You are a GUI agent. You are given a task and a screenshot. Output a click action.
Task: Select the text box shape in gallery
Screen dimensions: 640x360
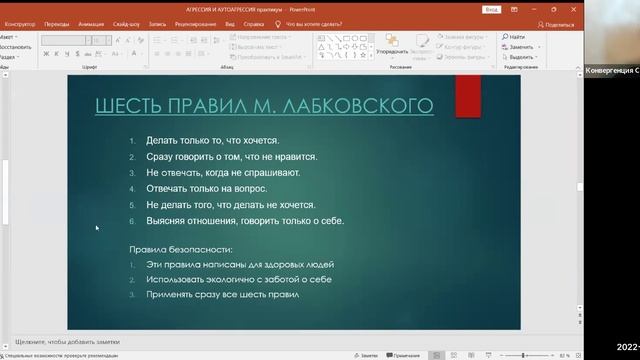click(x=321, y=38)
